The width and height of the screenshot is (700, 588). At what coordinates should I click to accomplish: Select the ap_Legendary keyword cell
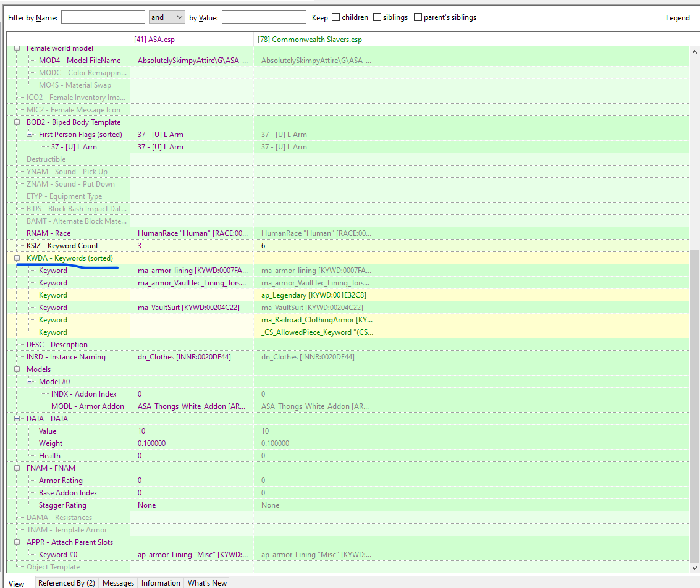click(314, 295)
